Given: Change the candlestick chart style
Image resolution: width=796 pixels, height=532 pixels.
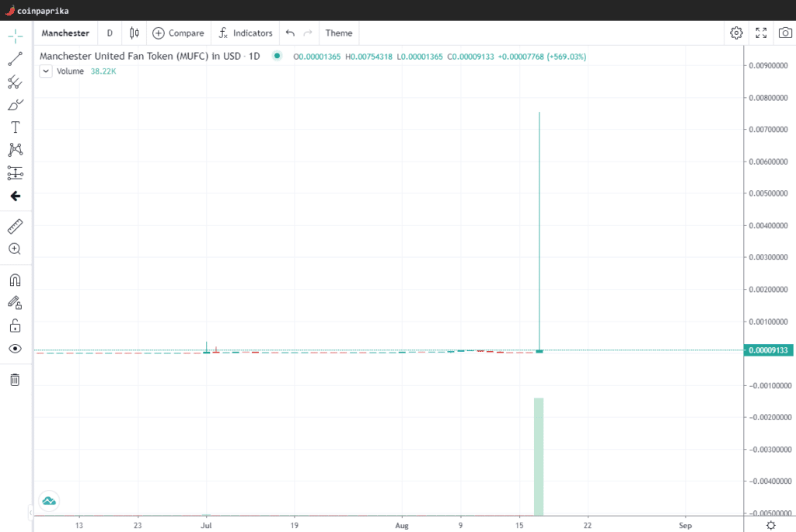Looking at the screenshot, I should tap(134, 33).
